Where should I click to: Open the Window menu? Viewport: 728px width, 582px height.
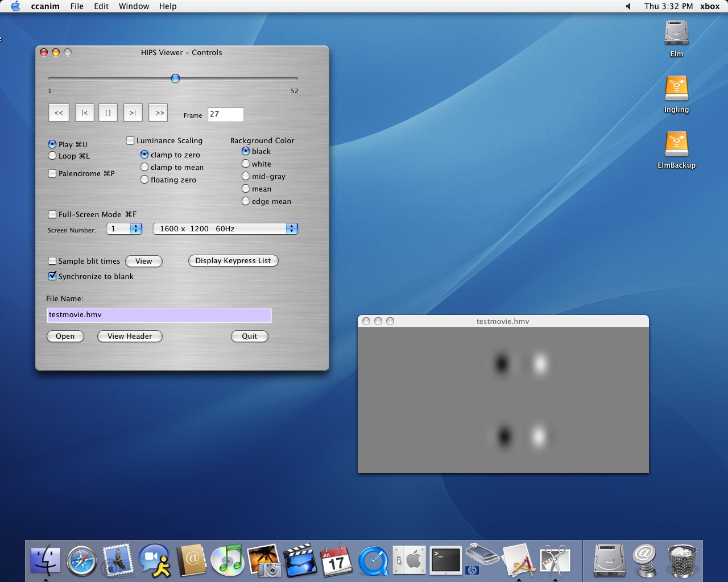pyautogui.click(x=134, y=6)
